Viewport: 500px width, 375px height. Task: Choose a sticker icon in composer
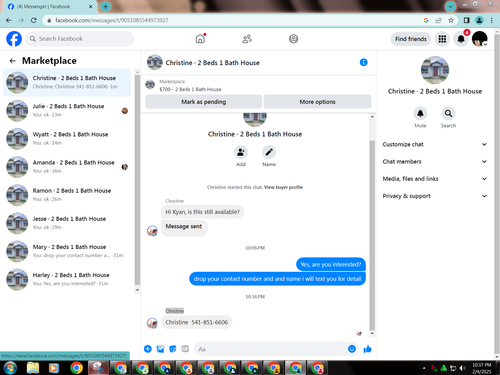173,349
